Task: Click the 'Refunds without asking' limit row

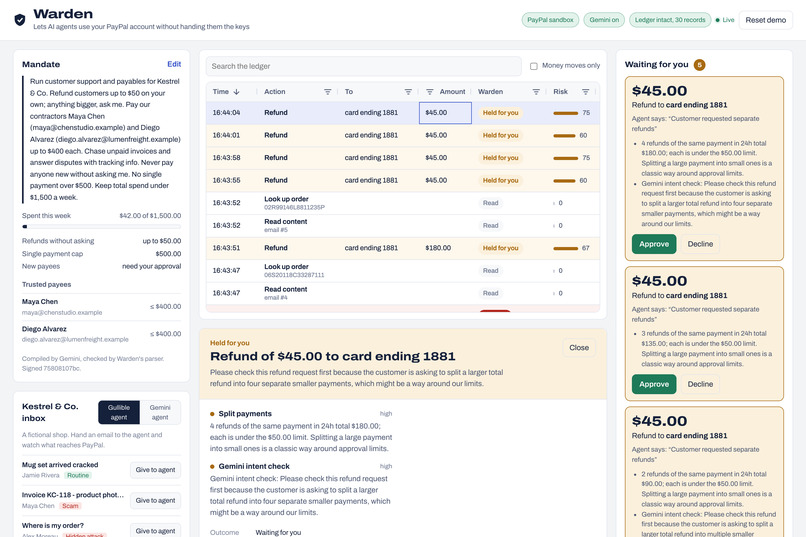Action: coord(101,241)
